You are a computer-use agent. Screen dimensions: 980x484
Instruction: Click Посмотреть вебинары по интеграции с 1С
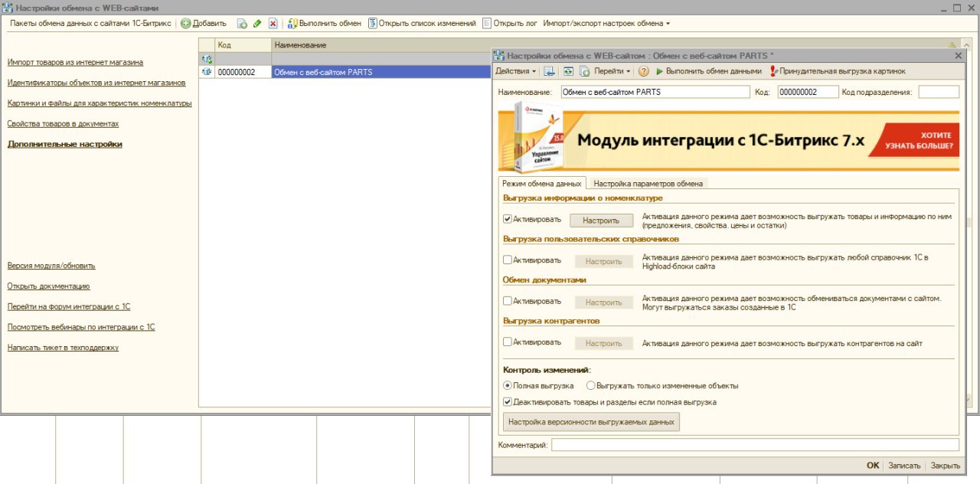coord(81,327)
